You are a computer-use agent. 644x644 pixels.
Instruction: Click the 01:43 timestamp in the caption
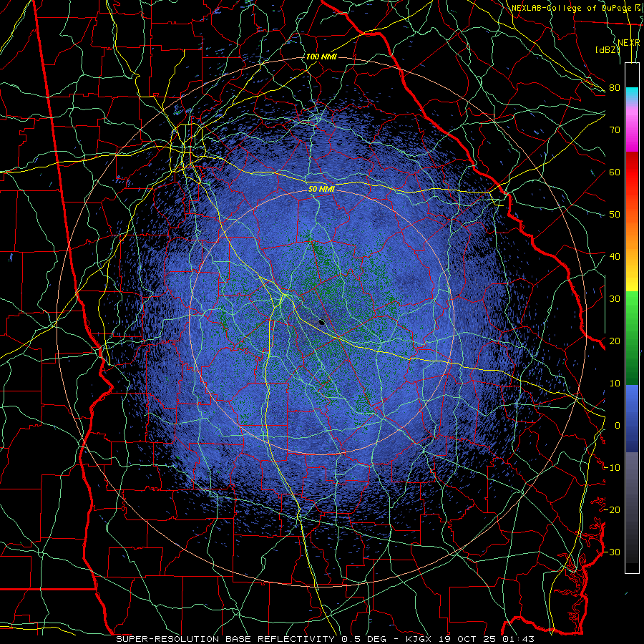(x=519, y=639)
